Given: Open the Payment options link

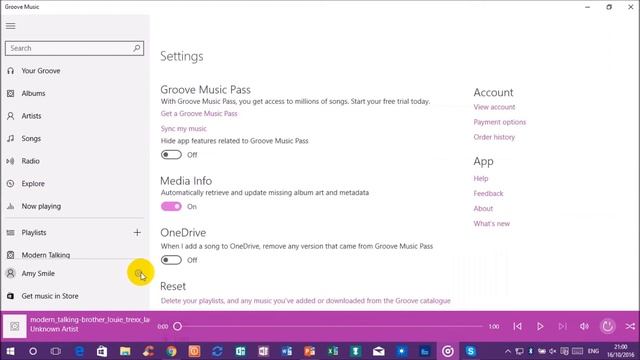Looking at the screenshot, I should (500, 122).
